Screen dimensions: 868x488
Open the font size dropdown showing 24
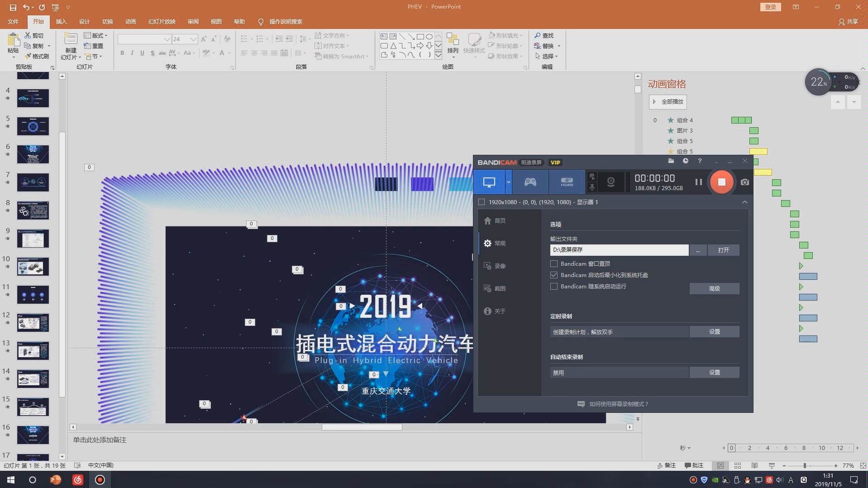[194, 39]
